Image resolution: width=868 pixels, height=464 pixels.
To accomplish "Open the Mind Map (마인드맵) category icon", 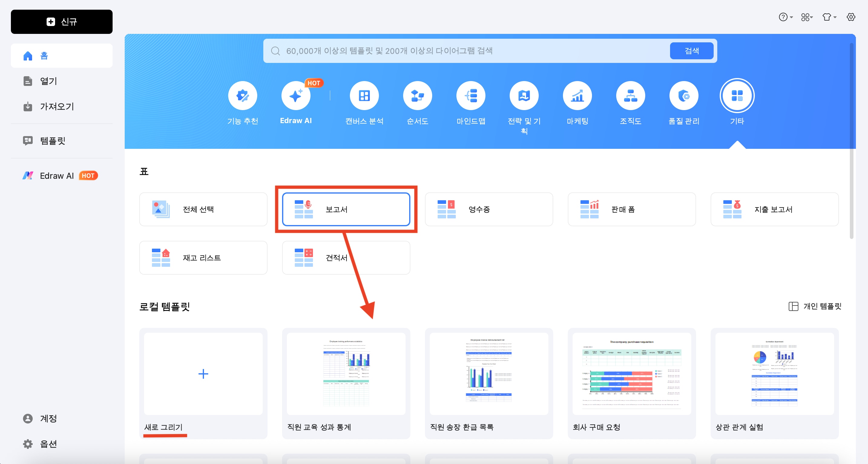I will pyautogui.click(x=471, y=96).
